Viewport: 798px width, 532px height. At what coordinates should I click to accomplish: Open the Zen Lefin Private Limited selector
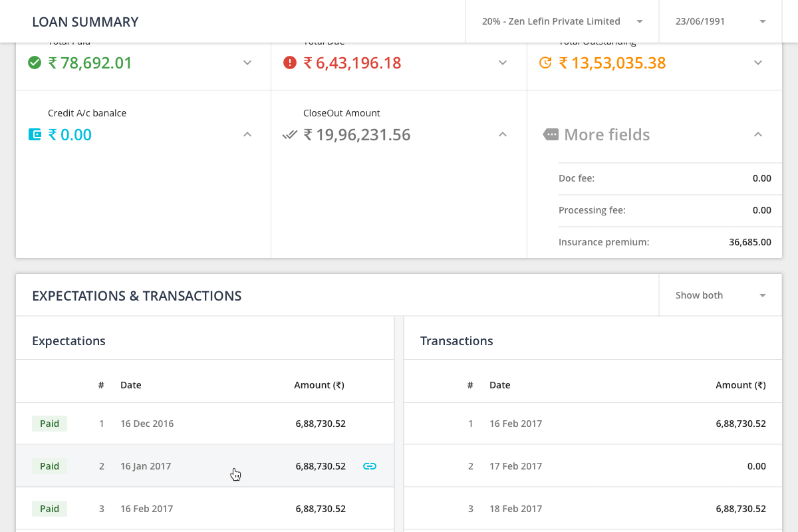(561, 21)
